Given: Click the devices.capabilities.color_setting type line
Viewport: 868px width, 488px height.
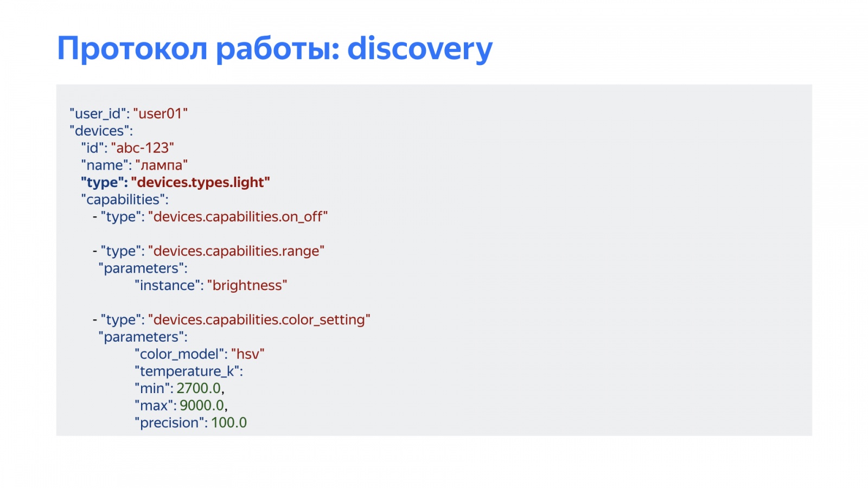Looking at the screenshot, I should click(231, 320).
